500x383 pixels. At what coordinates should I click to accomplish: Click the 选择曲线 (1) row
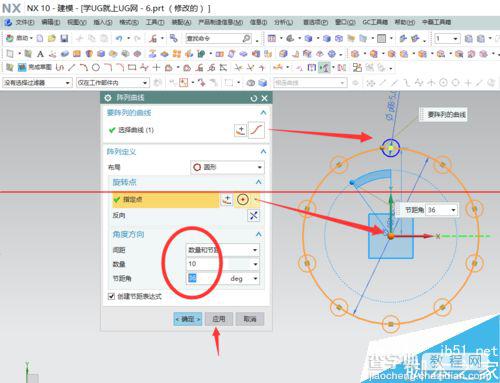(x=186, y=130)
